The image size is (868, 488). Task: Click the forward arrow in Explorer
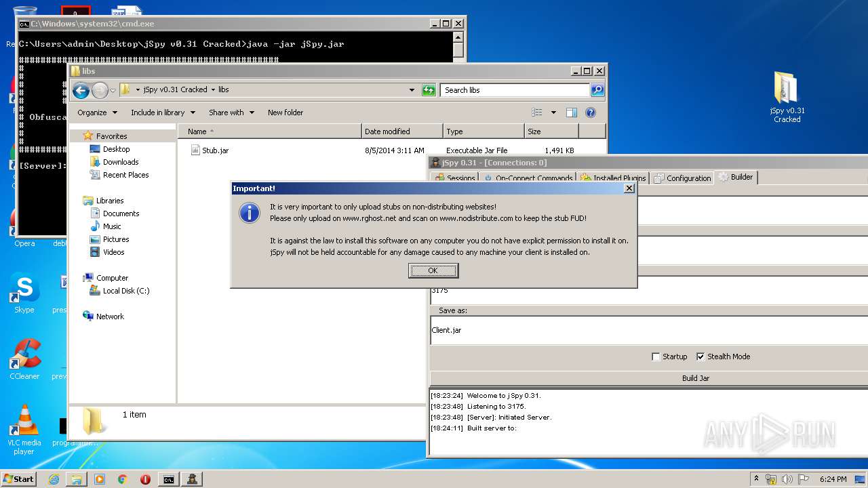point(100,90)
